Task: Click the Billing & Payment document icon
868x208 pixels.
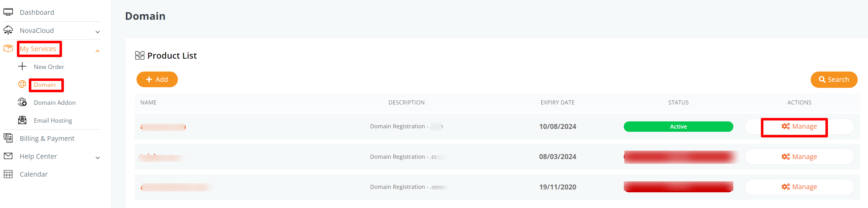Action: [8, 138]
